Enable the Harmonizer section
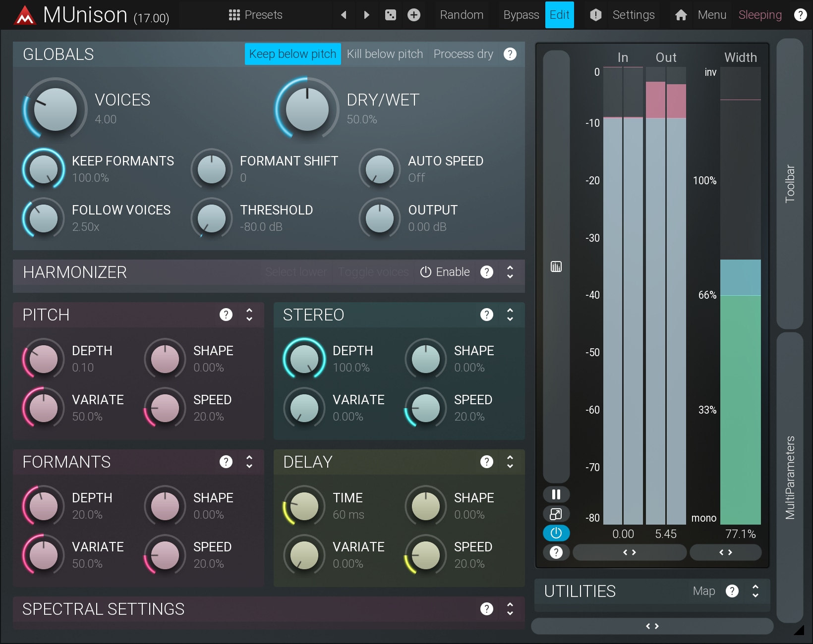The image size is (813, 644). tap(445, 272)
